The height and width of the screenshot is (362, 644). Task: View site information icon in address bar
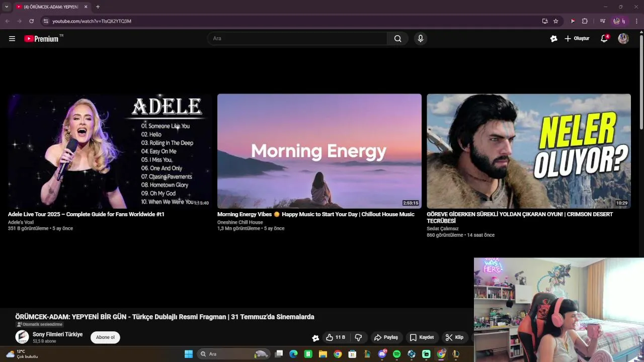46,21
